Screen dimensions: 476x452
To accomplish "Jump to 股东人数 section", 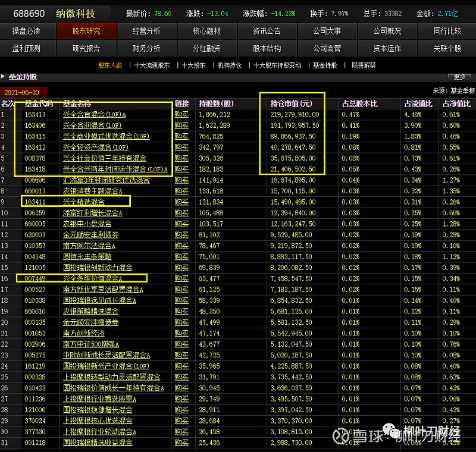I will (110, 65).
